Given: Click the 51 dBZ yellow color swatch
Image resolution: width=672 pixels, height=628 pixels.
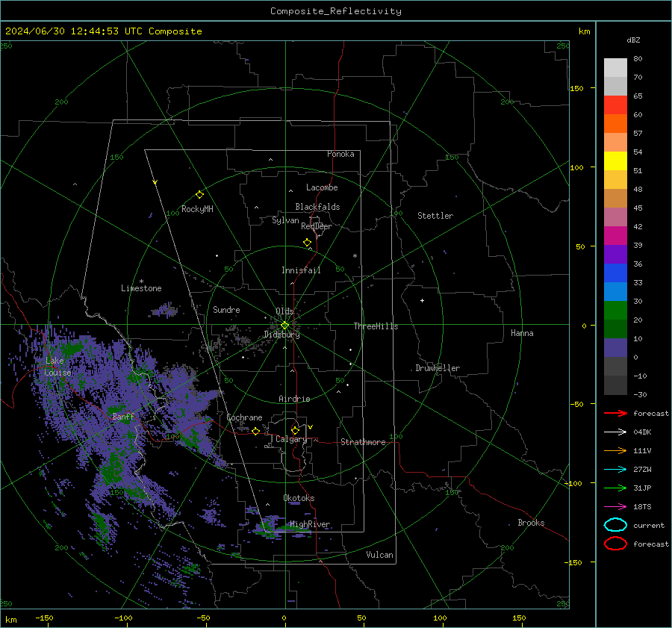Looking at the screenshot, I should [x=615, y=161].
